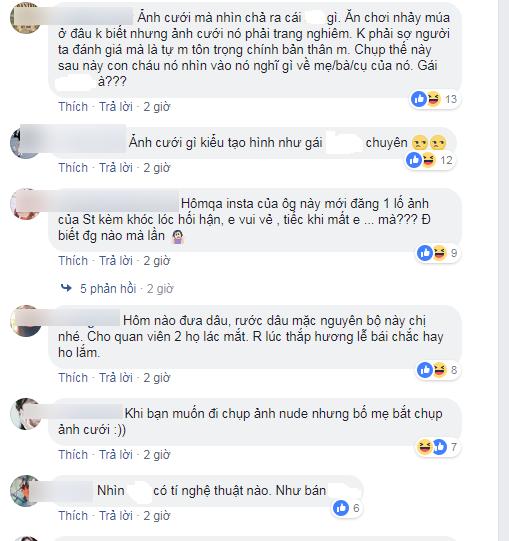Screen dimensions: 509x541
Task: Click Trả lời under the đưa dâu comment
Action: click(116, 377)
